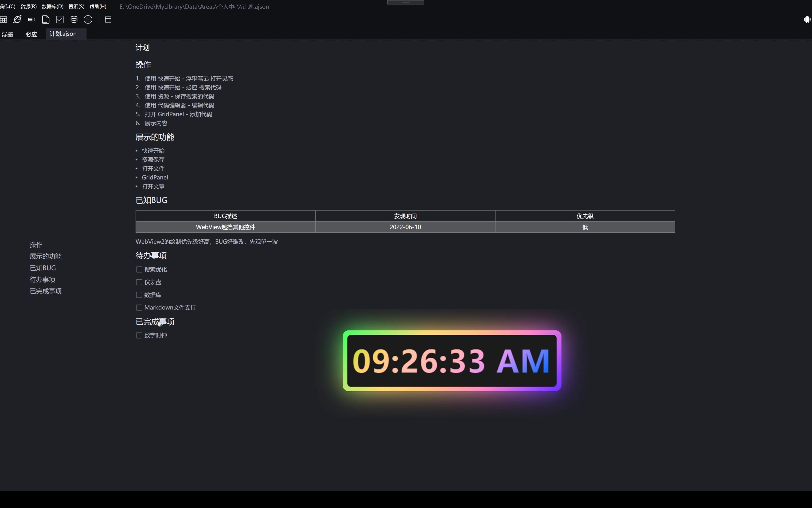Jump to 操作 in the outline sidebar

pyautogui.click(x=36, y=245)
